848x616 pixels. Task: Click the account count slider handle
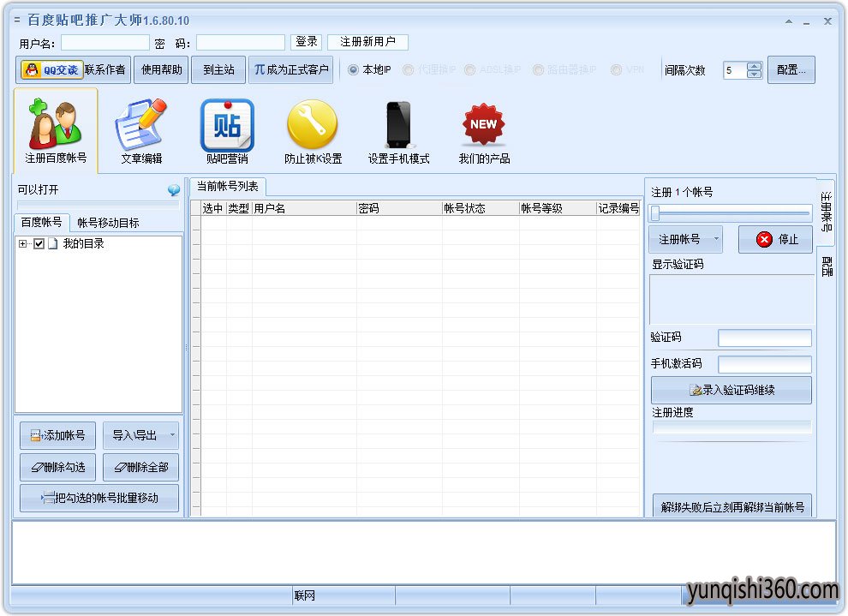[x=655, y=213]
